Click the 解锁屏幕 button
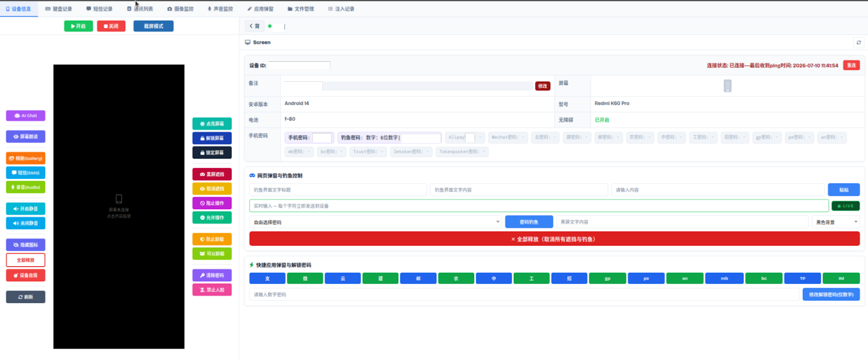 click(x=212, y=138)
